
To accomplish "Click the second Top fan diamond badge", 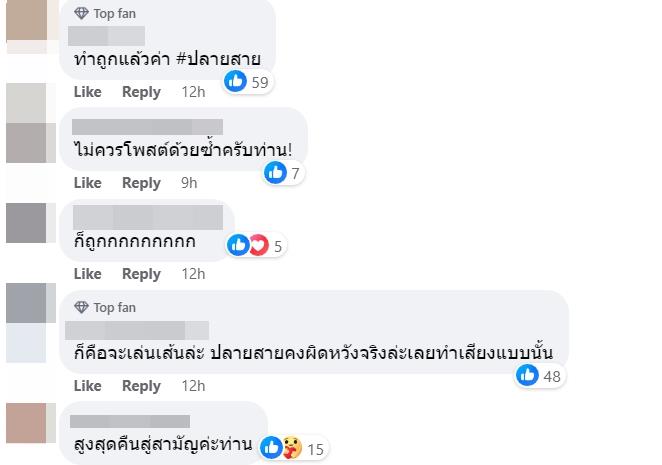I will coord(82,307).
